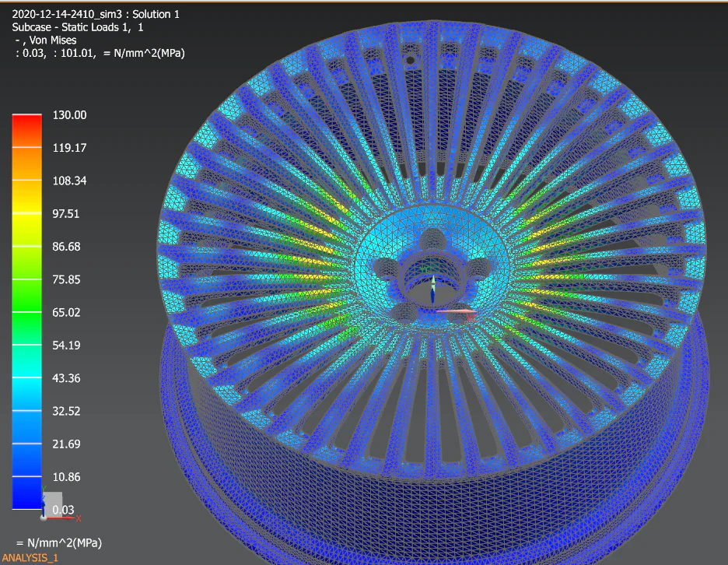This screenshot has height=565, width=728.
Task: Click the view triad X axis arrow
Action: [68, 518]
